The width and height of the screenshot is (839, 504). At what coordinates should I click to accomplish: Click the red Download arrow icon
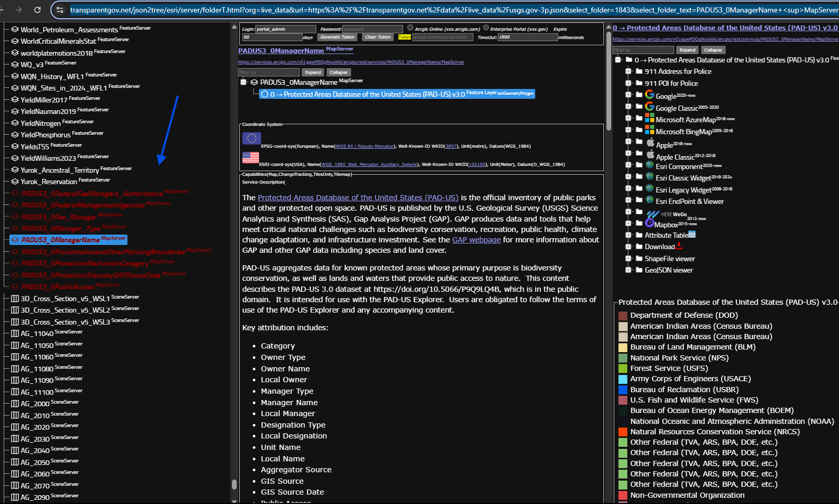679,245
